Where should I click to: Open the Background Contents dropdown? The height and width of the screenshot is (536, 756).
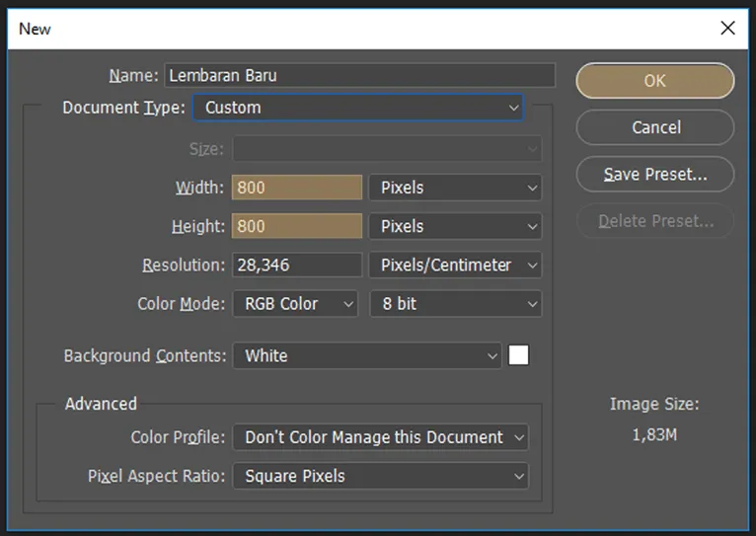click(x=367, y=355)
